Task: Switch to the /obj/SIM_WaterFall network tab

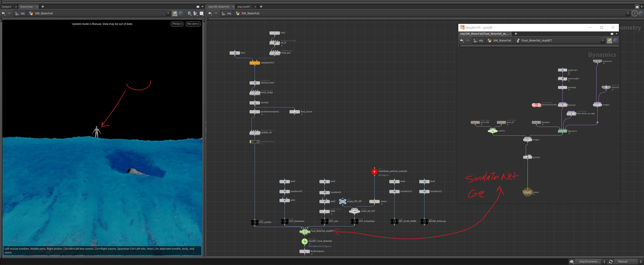Action: point(219,7)
